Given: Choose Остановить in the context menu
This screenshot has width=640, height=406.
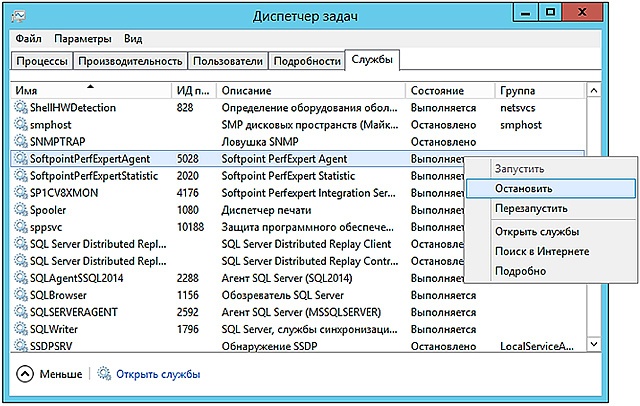Looking at the screenshot, I should pos(523,188).
